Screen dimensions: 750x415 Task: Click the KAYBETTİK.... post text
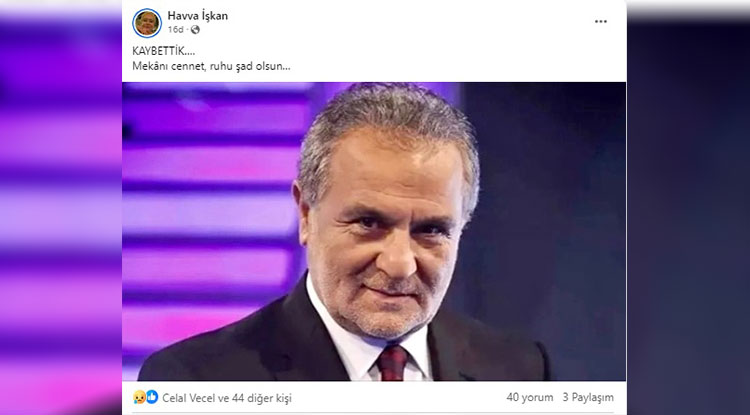click(x=164, y=52)
